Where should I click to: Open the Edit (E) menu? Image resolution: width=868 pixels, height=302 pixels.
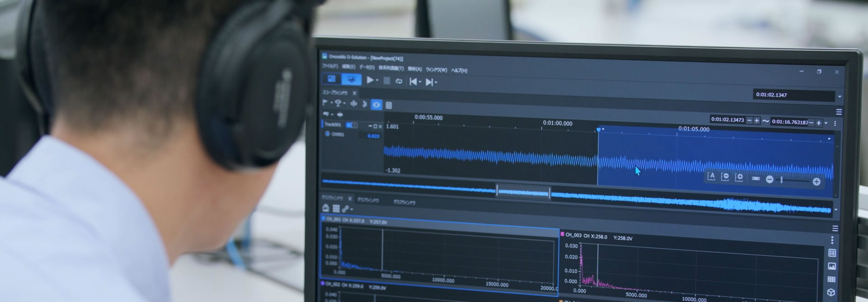tap(348, 67)
